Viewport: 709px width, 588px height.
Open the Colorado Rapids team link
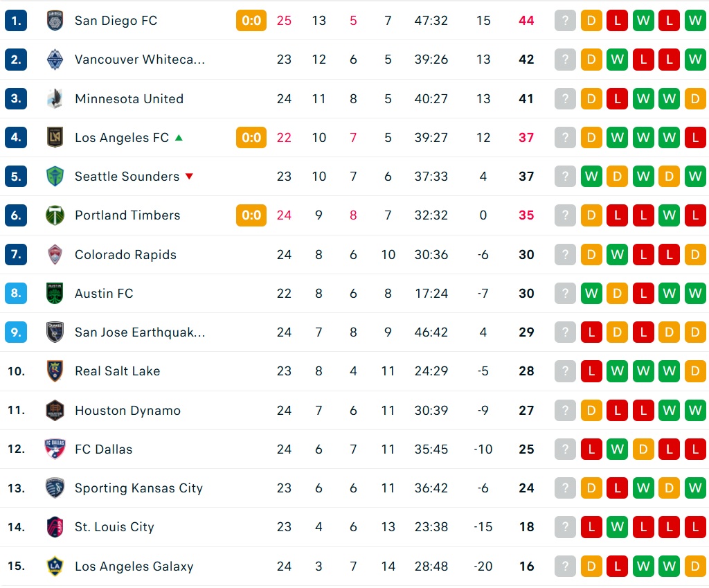(126, 255)
